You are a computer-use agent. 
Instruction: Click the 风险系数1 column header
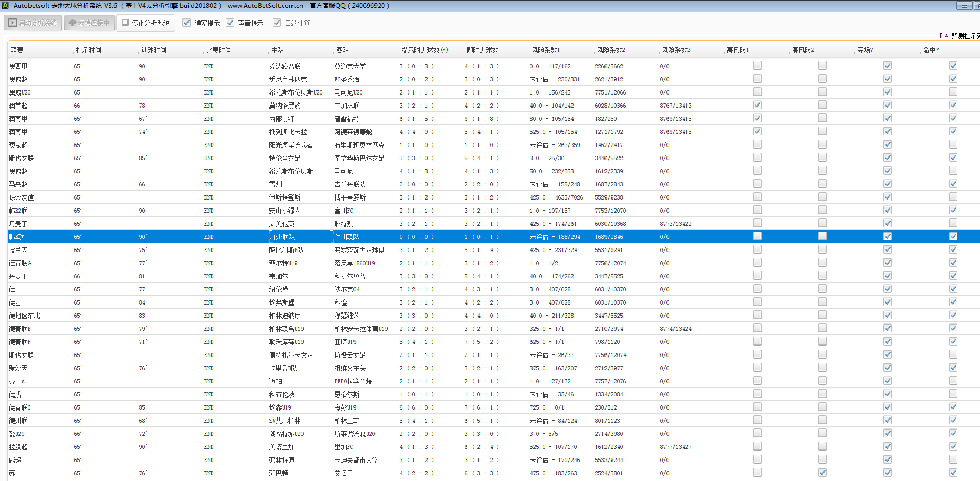pyautogui.click(x=545, y=50)
